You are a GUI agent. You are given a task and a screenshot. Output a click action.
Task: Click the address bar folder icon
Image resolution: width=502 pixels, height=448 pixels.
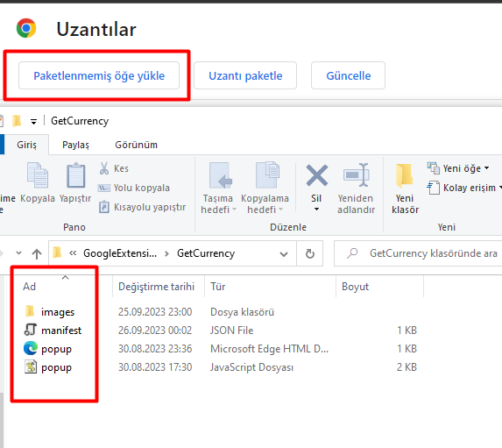[57, 252]
